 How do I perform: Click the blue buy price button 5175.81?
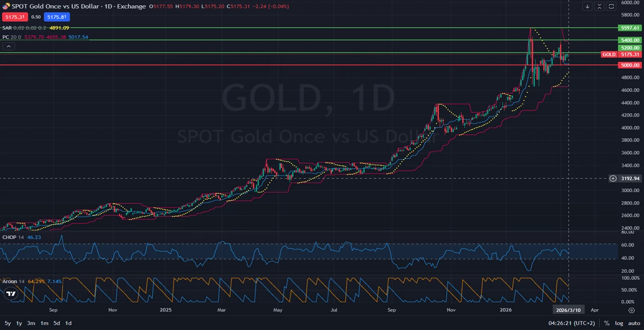point(56,17)
